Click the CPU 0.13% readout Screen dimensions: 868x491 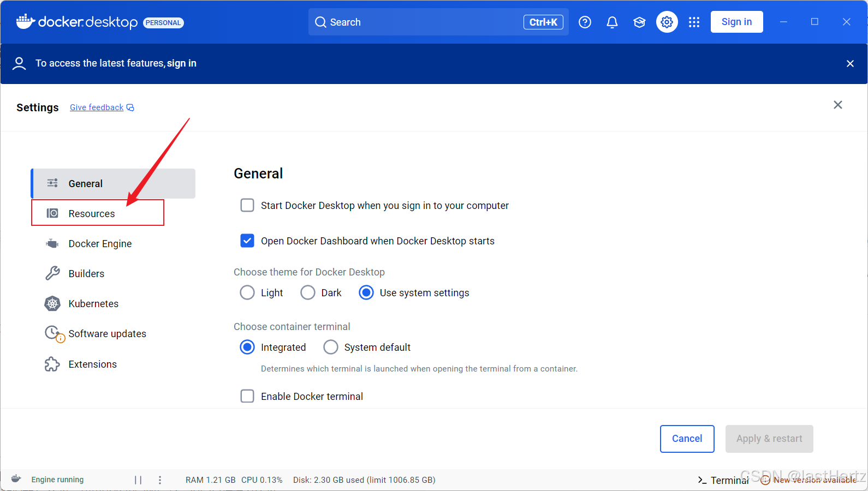[262, 480]
